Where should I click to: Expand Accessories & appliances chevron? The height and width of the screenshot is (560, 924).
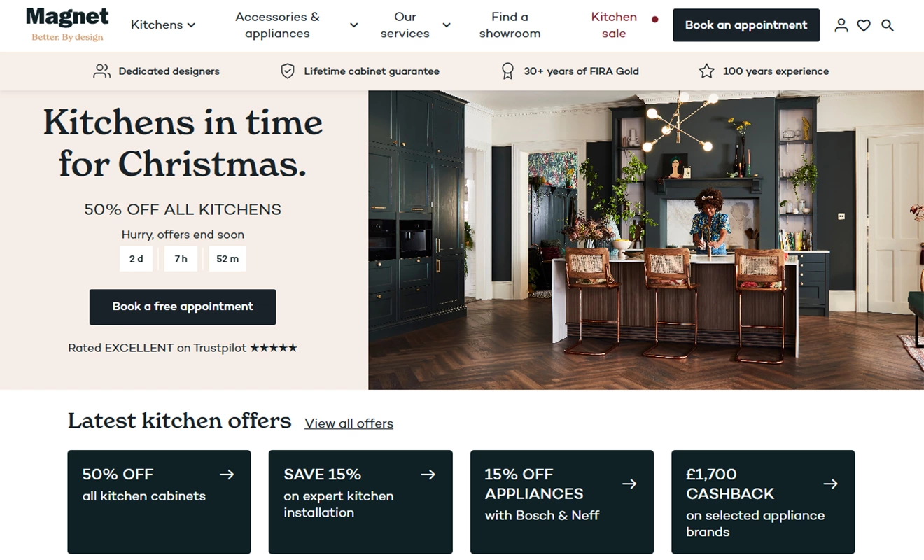point(353,25)
